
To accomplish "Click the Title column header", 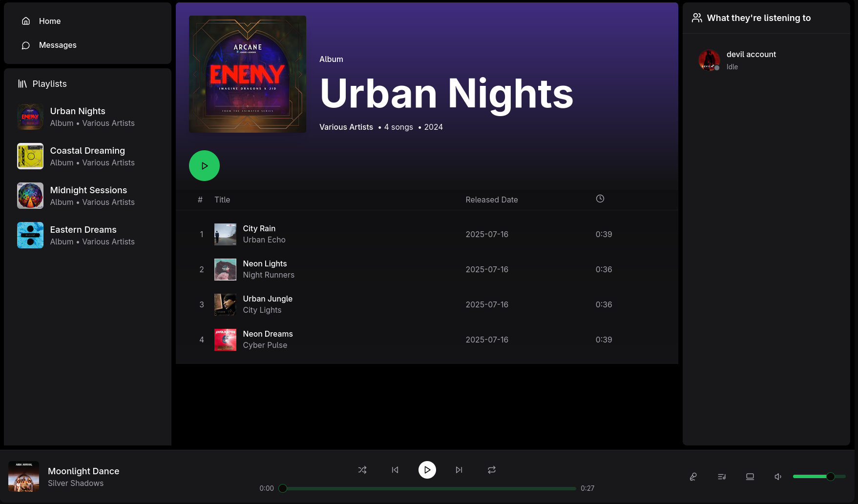I will 222,200.
